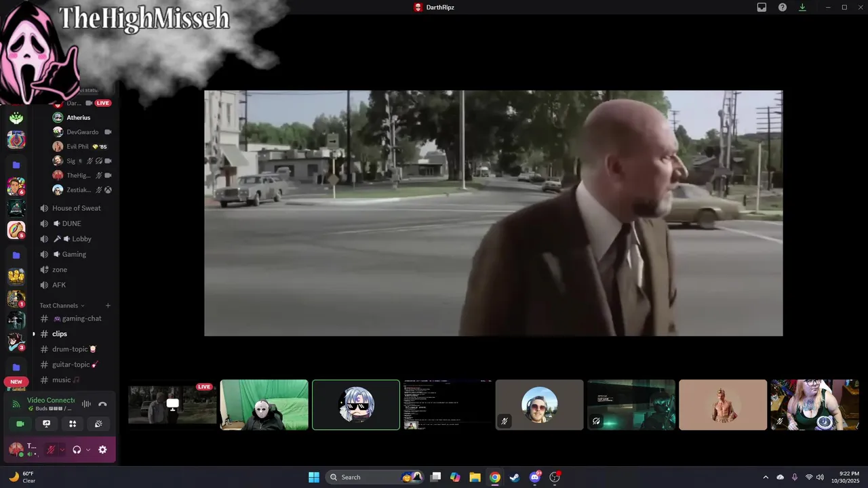Disconnect from voice call with hang-up icon
This screenshot has width=868, height=488.
(102, 404)
